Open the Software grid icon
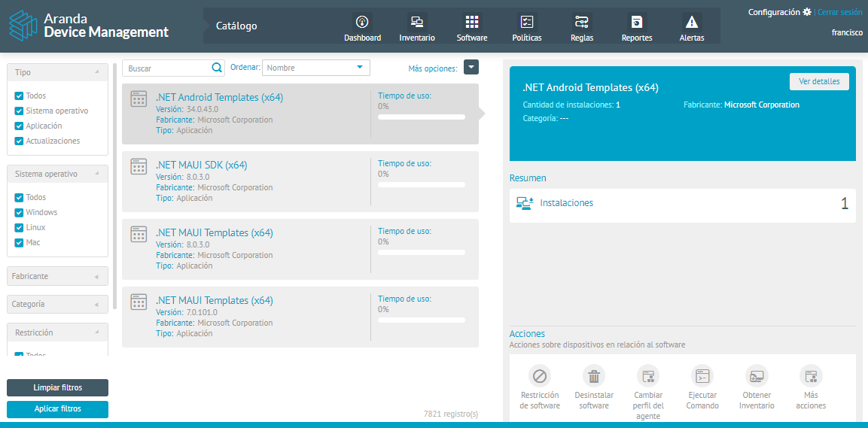This screenshot has width=868, height=428. tap(472, 22)
